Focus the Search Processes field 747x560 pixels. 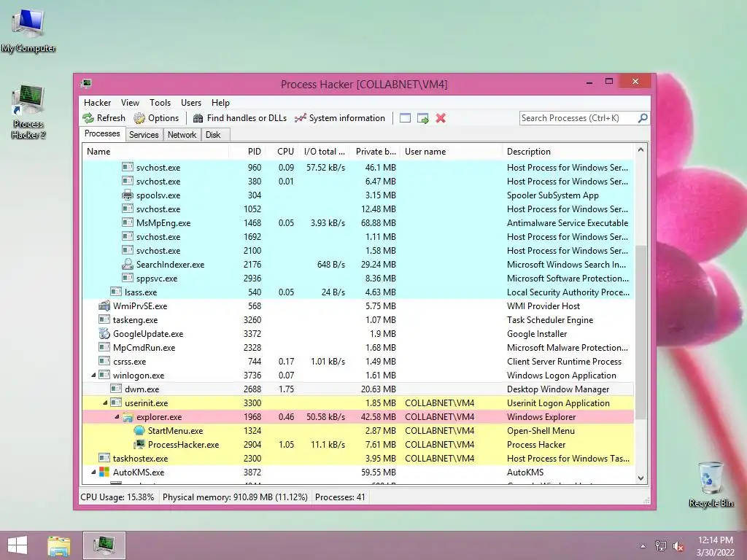[578, 118]
